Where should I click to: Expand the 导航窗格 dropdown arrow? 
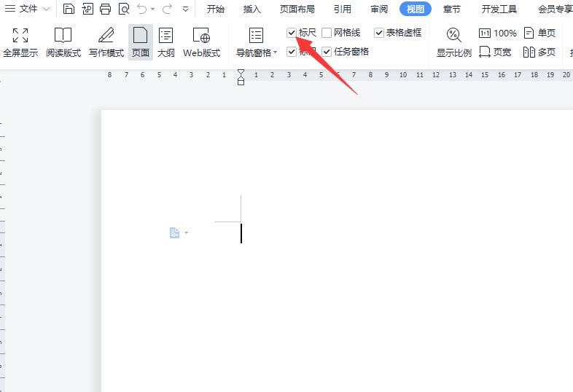click(x=275, y=53)
